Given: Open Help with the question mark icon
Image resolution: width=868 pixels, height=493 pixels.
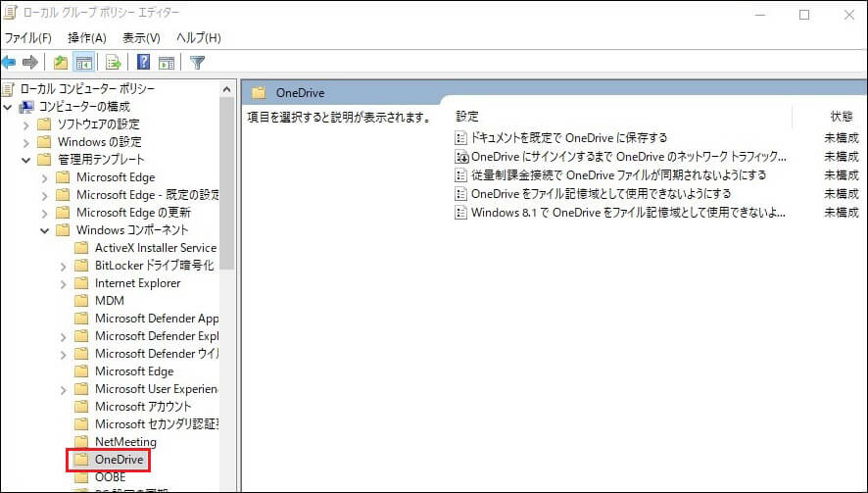Looking at the screenshot, I should pyautogui.click(x=143, y=62).
